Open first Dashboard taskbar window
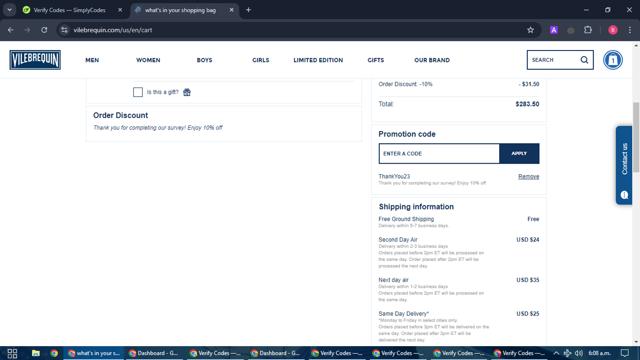 pos(153,353)
